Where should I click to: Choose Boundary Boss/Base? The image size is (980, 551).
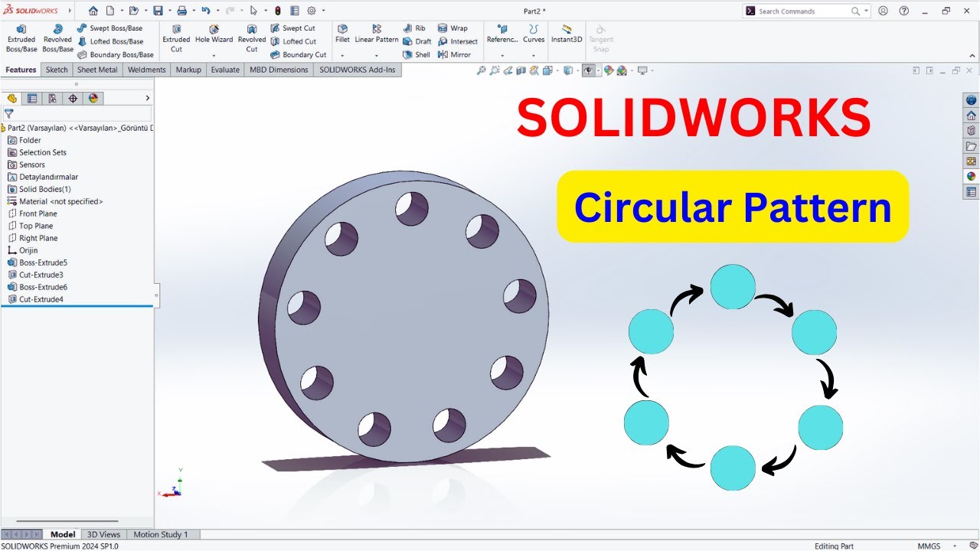tap(116, 54)
